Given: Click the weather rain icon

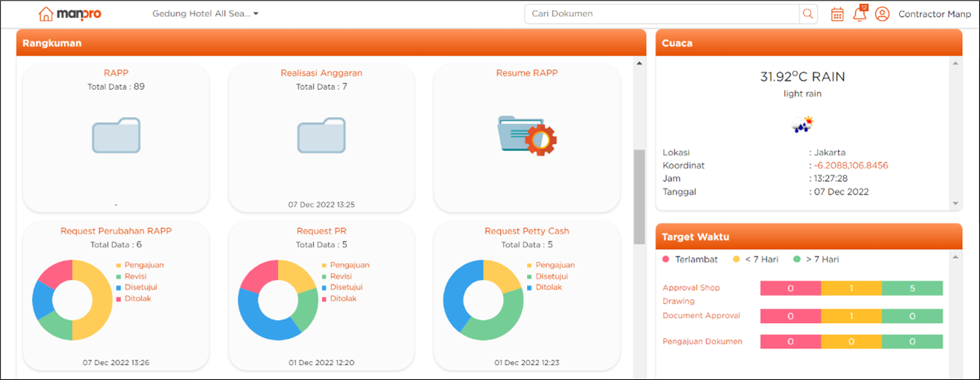Looking at the screenshot, I should [803, 124].
